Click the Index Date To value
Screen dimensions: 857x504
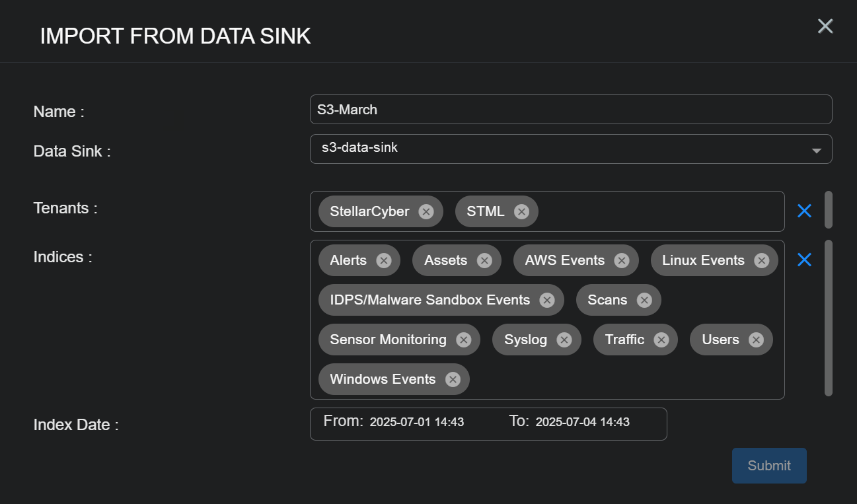tap(582, 422)
